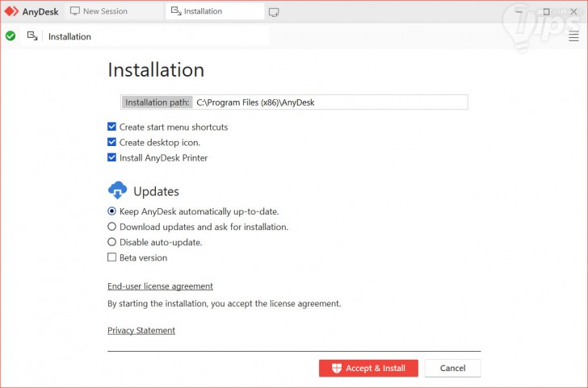Open a new tab with plus-monitor icon
Screen dimensions: 588x388
tap(274, 12)
